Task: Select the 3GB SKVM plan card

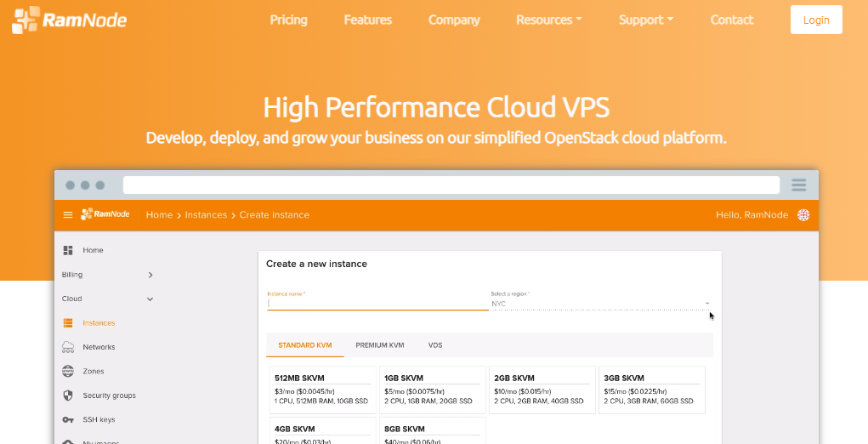Action: (651, 390)
